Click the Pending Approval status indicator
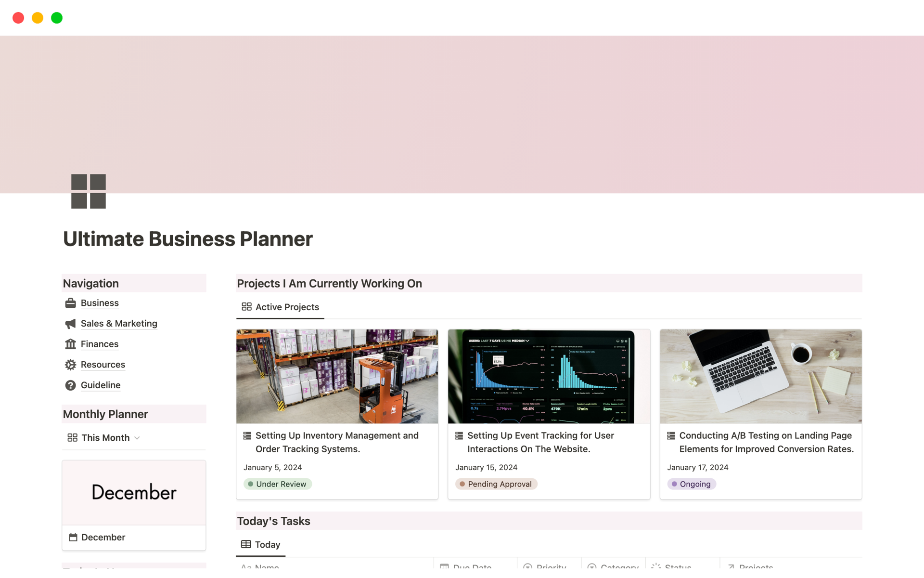 [495, 484]
